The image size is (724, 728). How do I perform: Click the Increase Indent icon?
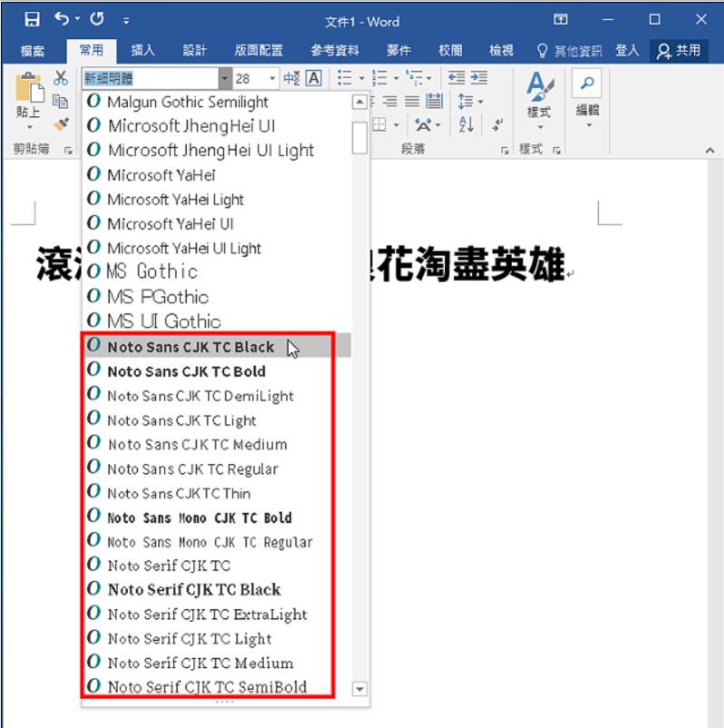pos(479,78)
